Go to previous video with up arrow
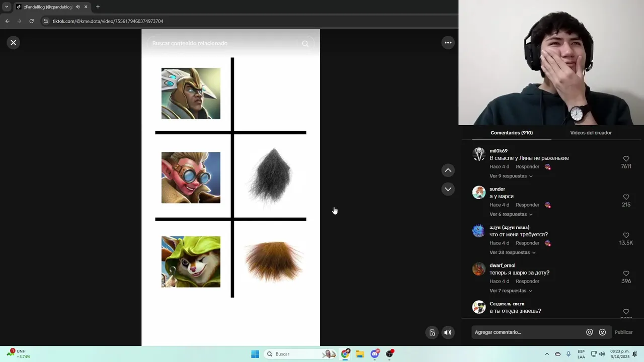Screen dimensions: 644x362 pyautogui.click(x=448, y=170)
